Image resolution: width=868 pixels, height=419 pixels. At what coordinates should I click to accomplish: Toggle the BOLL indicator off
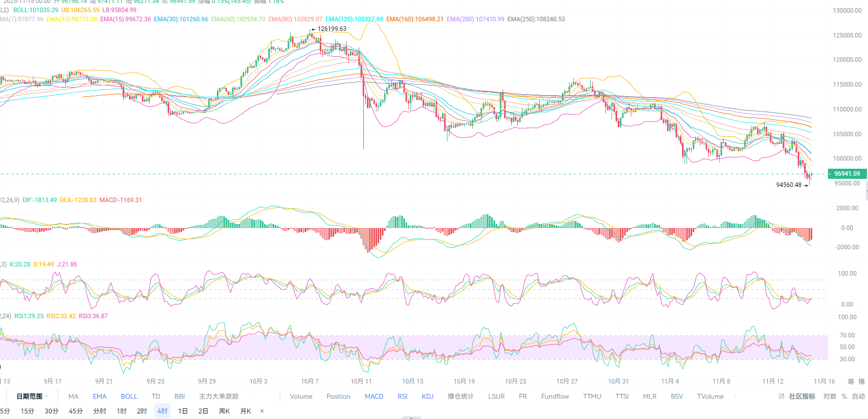(129, 396)
